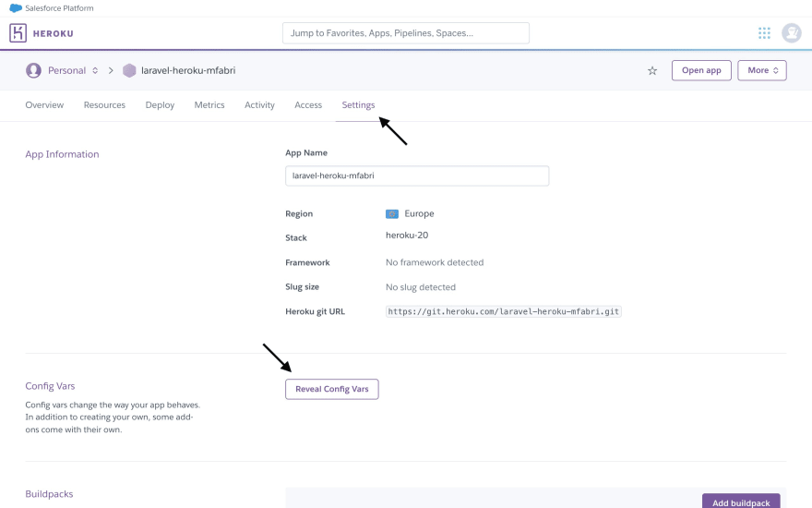Image resolution: width=812 pixels, height=508 pixels.
Task: Click the Buildpacks heading
Action: (x=49, y=494)
